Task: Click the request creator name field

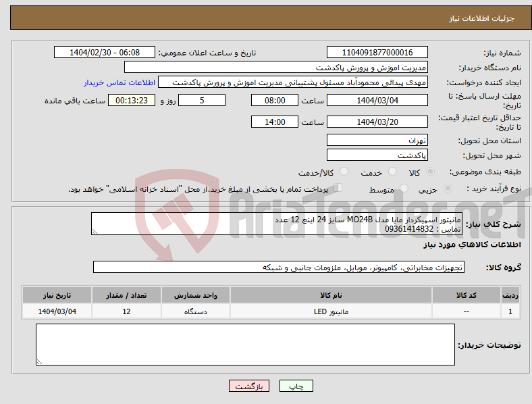Action: coord(293,82)
